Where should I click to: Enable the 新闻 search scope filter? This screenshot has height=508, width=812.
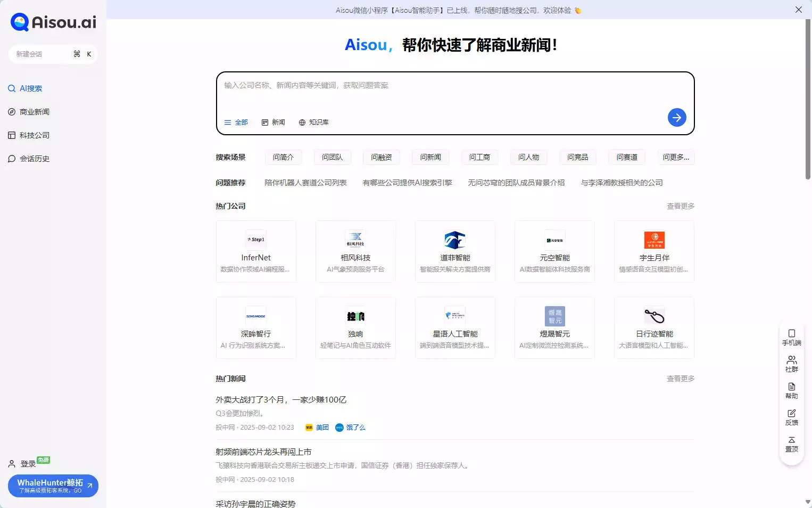[274, 122]
